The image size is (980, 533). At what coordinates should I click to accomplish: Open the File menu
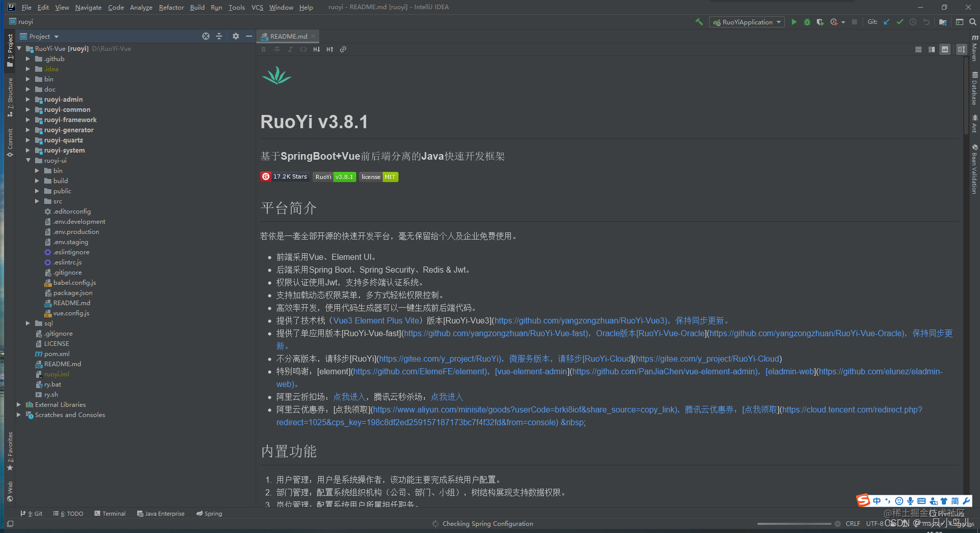tap(26, 7)
